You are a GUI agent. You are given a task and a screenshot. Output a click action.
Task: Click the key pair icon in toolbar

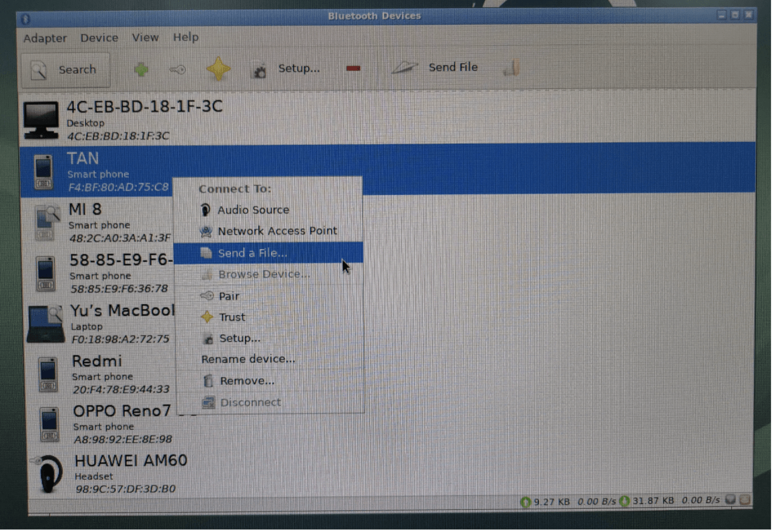tap(177, 70)
